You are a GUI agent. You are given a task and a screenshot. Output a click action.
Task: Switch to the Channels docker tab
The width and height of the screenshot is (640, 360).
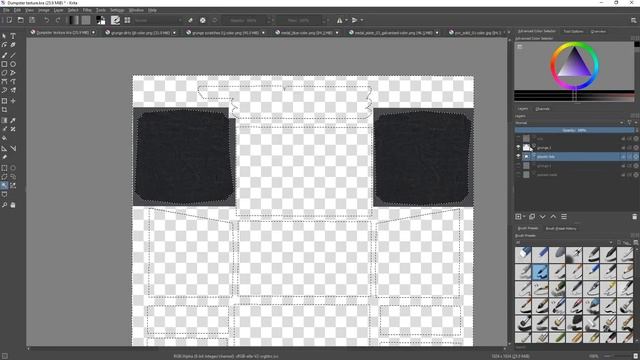pos(542,109)
